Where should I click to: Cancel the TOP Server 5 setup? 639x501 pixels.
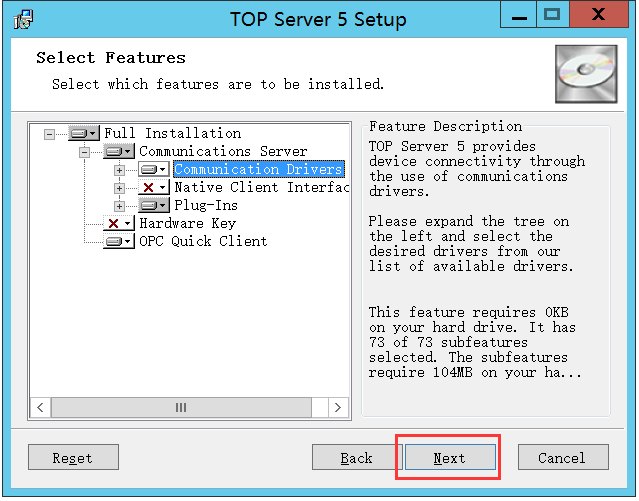(562, 458)
